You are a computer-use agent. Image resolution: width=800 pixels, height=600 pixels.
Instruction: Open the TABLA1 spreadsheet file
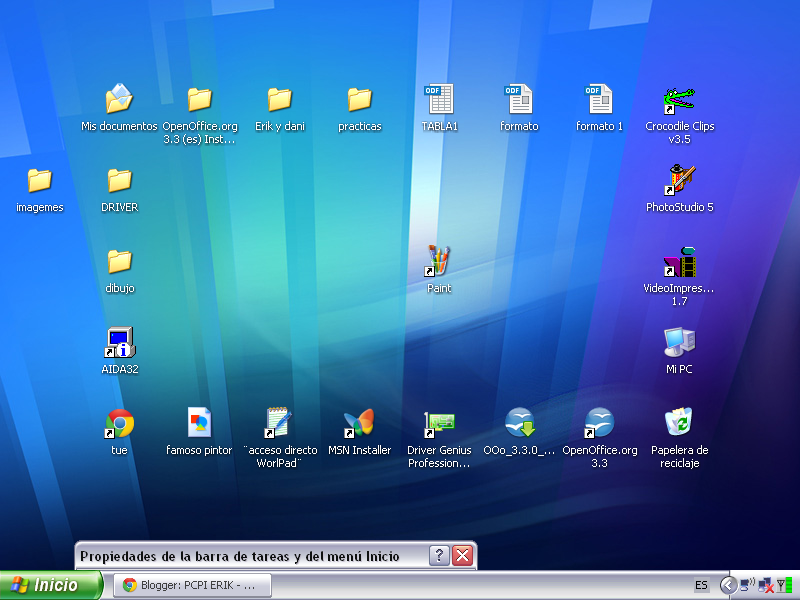pyautogui.click(x=439, y=99)
